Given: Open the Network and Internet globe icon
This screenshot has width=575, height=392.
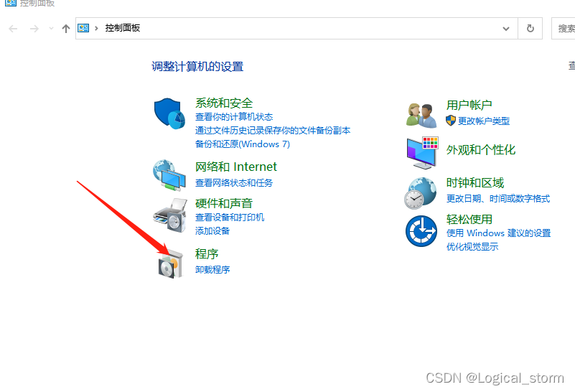Looking at the screenshot, I should 169,175.
